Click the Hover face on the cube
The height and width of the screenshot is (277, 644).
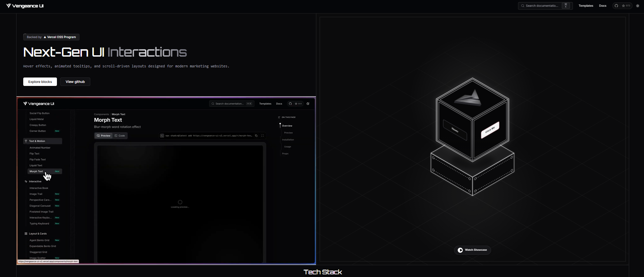(455, 130)
